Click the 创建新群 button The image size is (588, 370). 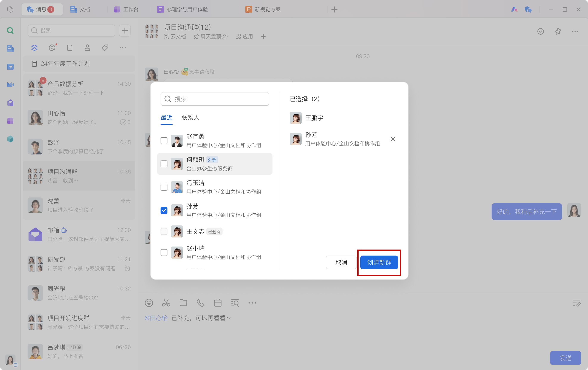point(379,262)
